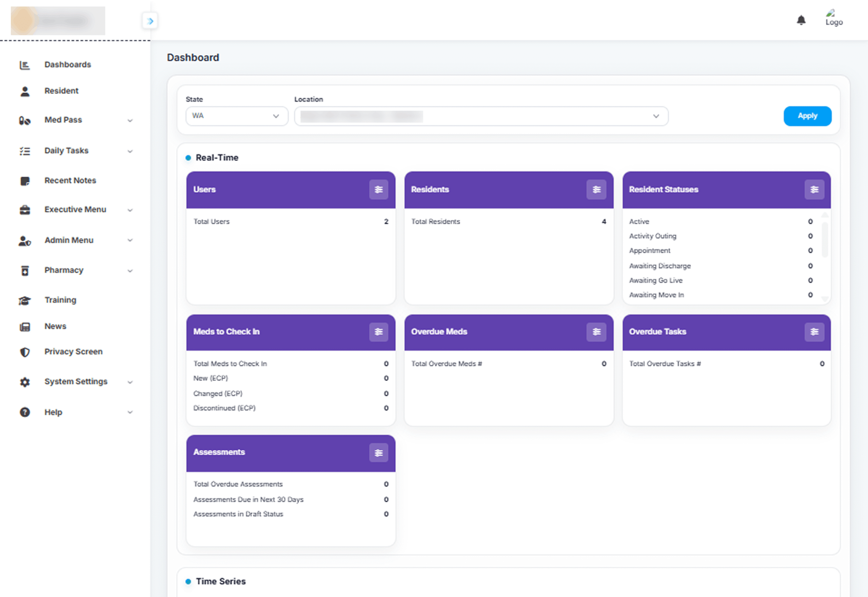Screen dimensions: 868x597
Task: Toggle sidebar with the arrow button
Action: (150, 21)
